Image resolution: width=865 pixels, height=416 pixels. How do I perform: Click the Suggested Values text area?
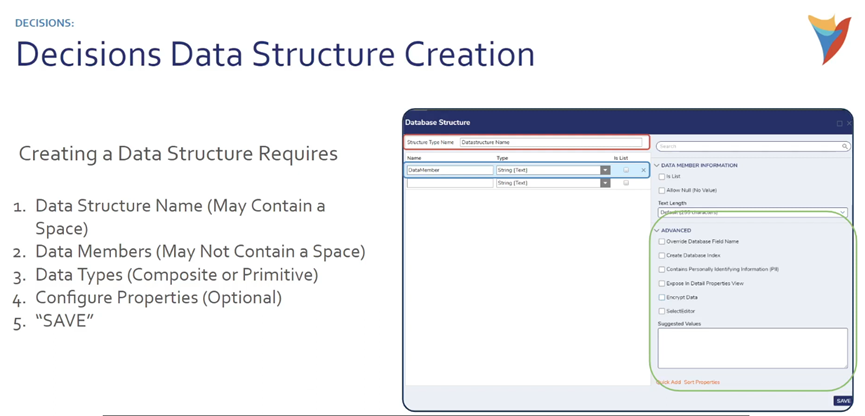752,348
